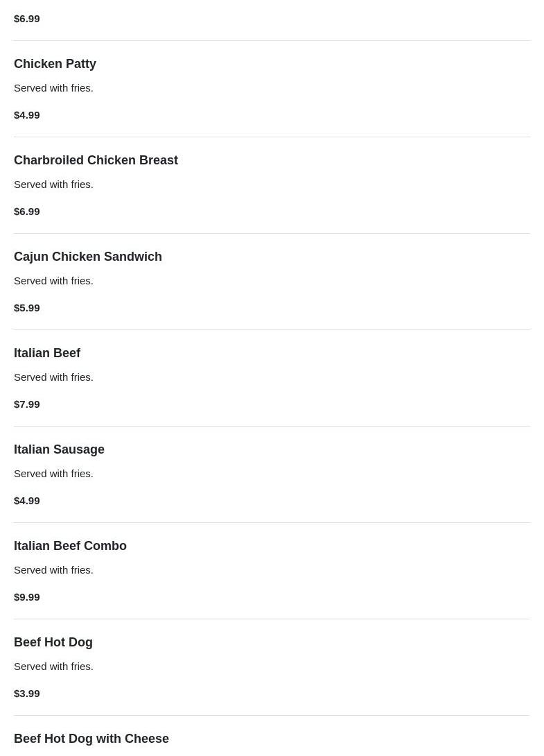Choose the Italian Beef Combo item
The height and width of the screenshot is (756, 544).
coord(70,546)
